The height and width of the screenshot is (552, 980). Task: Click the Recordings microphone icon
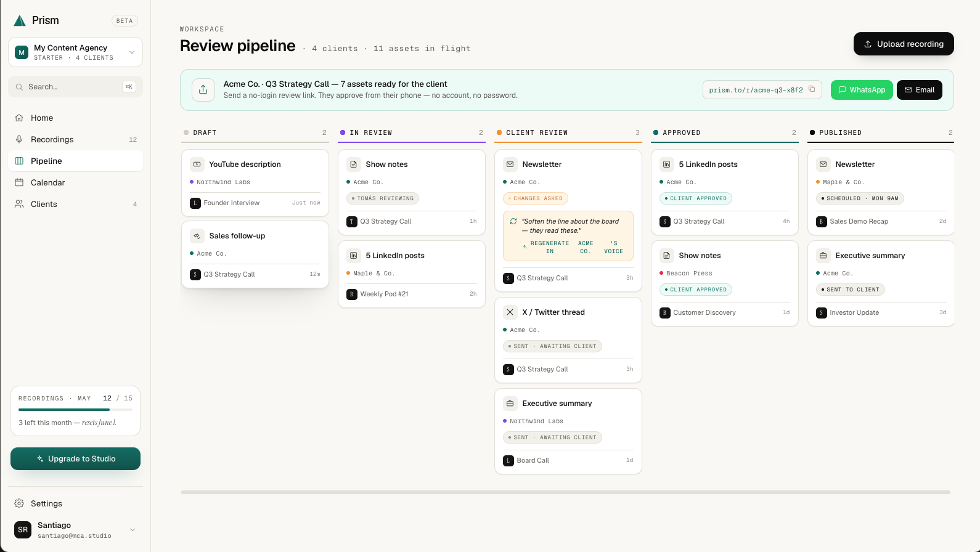click(19, 139)
